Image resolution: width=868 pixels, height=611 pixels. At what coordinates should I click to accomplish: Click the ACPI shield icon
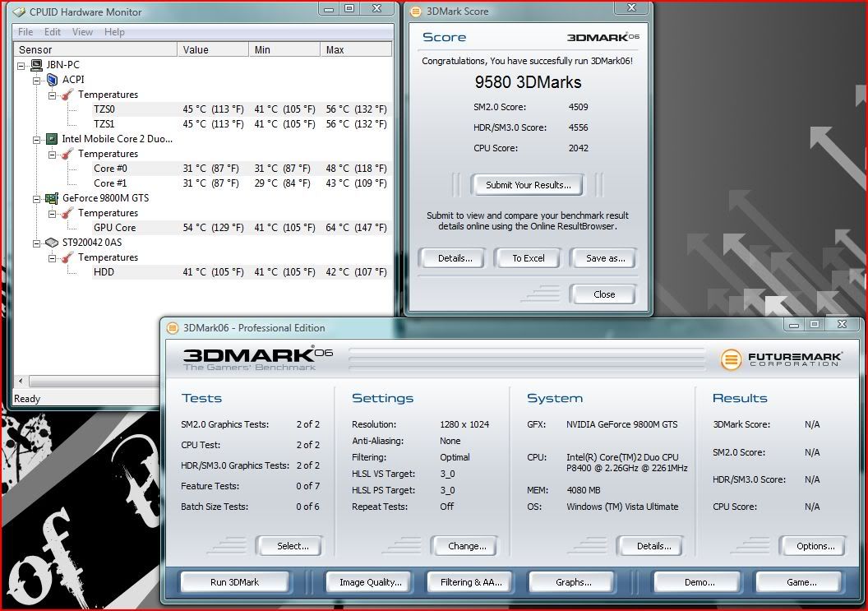[x=52, y=80]
